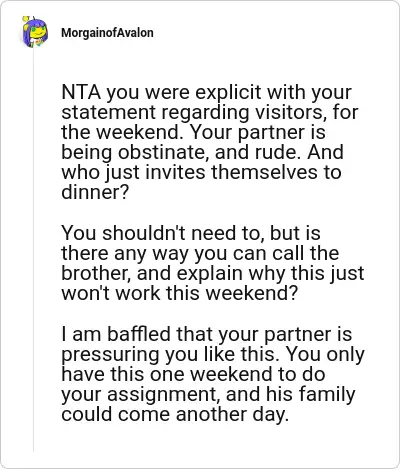Click the word "explain" in the second paragraph
400x469 pixels.
(210, 274)
